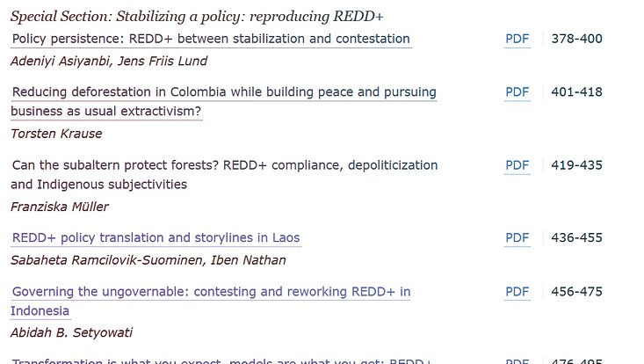Open the PDF for pages 456-475
This screenshot has height=364, width=644.
[x=517, y=292]
